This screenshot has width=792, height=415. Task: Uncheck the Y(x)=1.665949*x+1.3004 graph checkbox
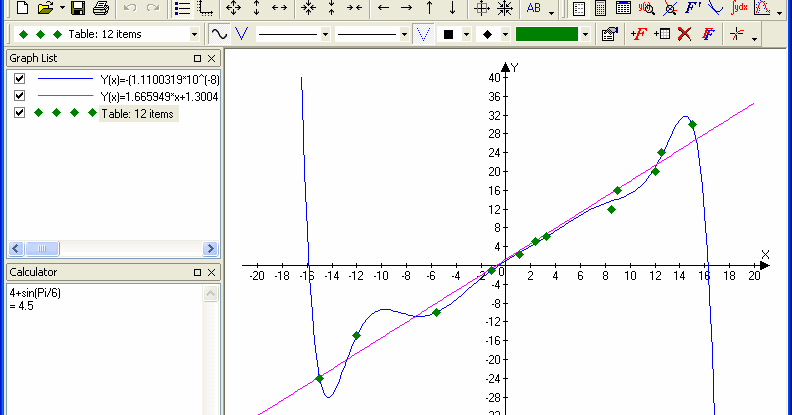19,95
